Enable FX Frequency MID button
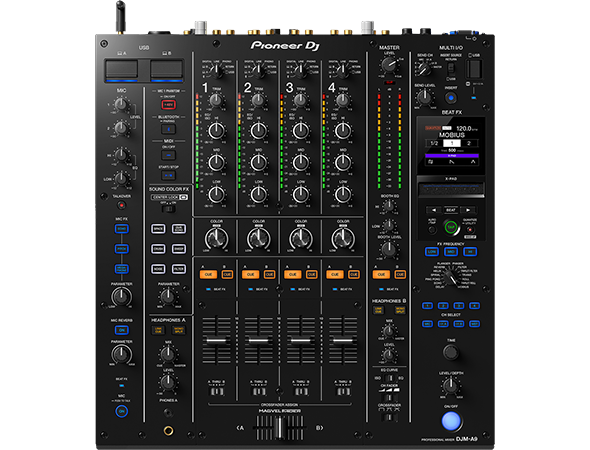Viewport: 590px width, 450px height. 451,251
